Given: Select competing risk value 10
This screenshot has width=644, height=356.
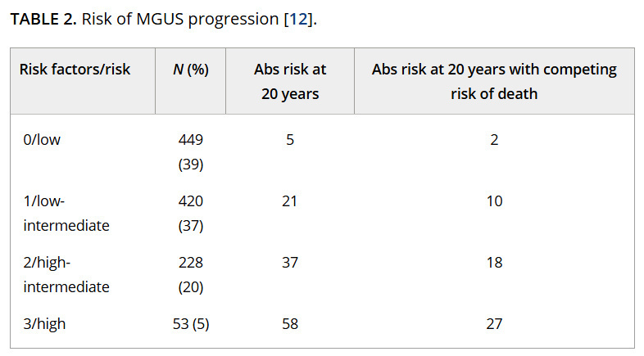Looking at the screenshot, I should pos(493,201).
